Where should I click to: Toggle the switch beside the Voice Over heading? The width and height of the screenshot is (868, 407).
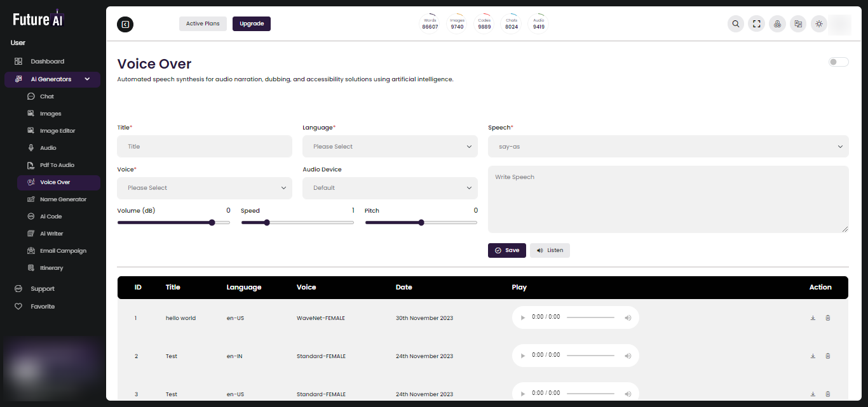point(838,62)
